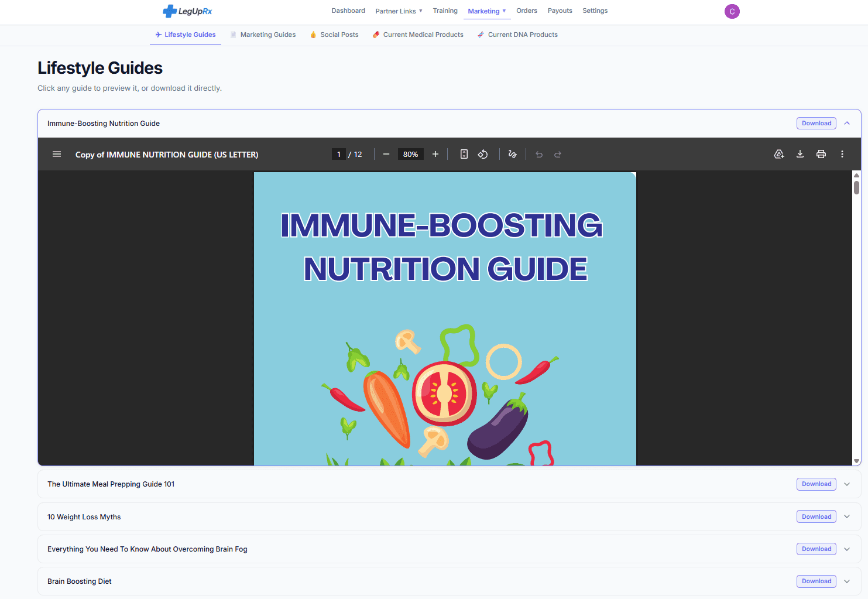Open the Partner Links dropdown

coord(399,11)
